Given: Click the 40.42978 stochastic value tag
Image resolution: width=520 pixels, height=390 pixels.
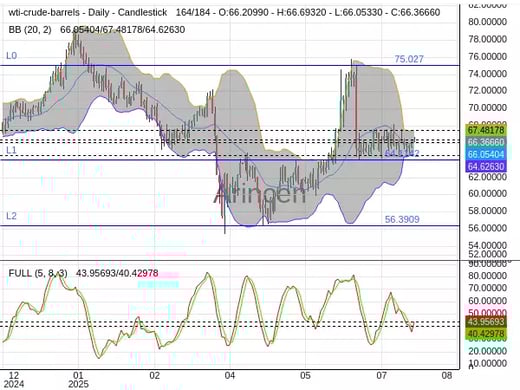Looking at the screenshot, I should (486, 334).
